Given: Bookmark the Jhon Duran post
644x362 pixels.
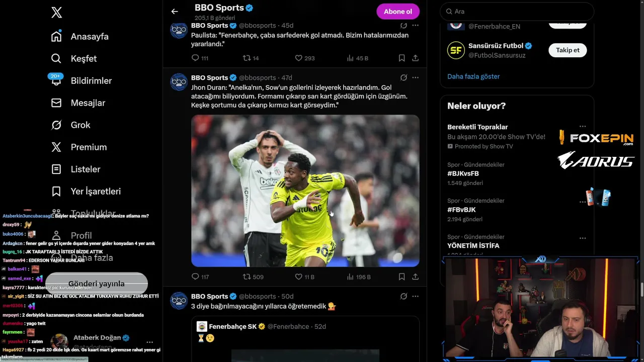Looking at the screenshot, I should click(401, 277).
